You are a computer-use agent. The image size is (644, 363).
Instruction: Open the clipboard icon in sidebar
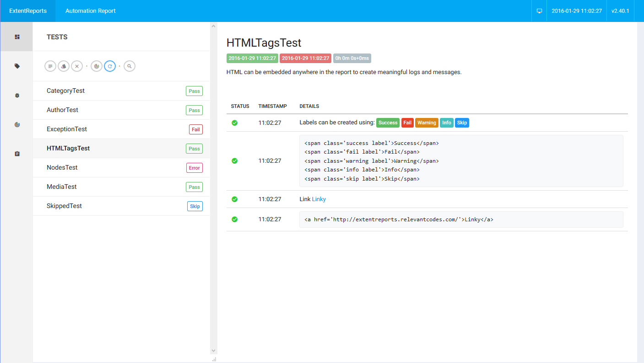point(17,154)
